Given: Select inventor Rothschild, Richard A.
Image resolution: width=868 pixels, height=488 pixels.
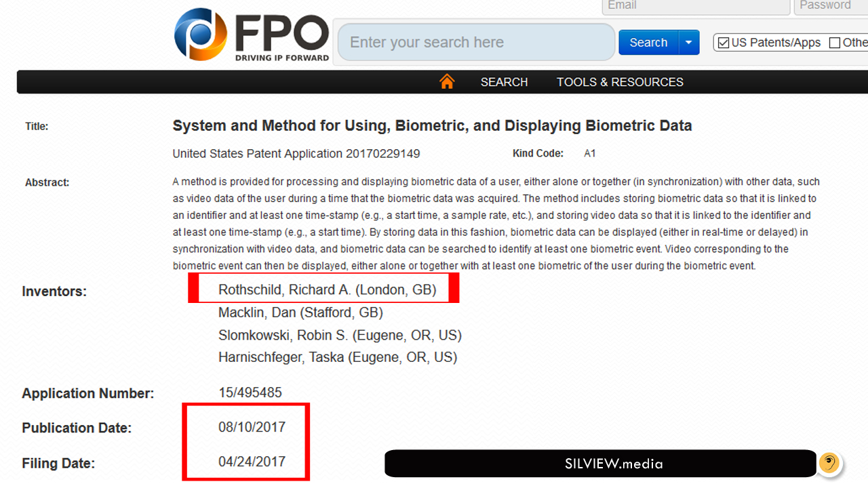Looking at the screenshot, I should pyautogui.click(x=328, y=290).
